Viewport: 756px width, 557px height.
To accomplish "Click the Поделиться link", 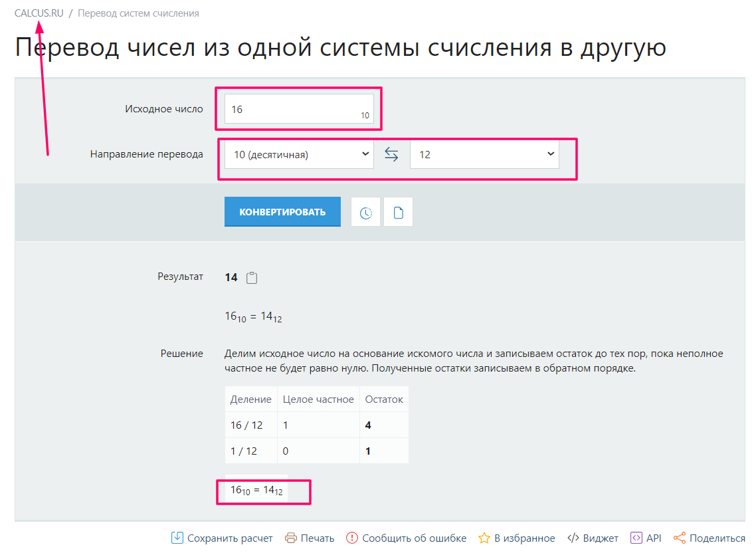I will (x=717, y=538).
